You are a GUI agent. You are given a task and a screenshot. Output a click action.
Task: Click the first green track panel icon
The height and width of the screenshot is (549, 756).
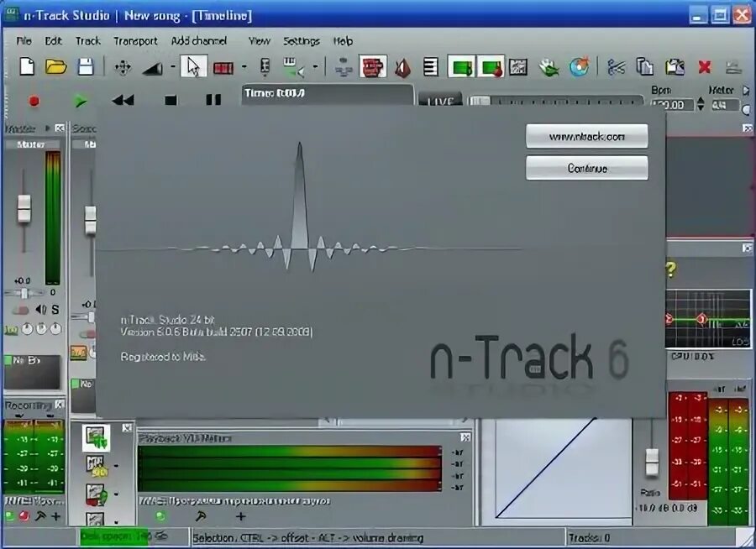click(461, 67)
